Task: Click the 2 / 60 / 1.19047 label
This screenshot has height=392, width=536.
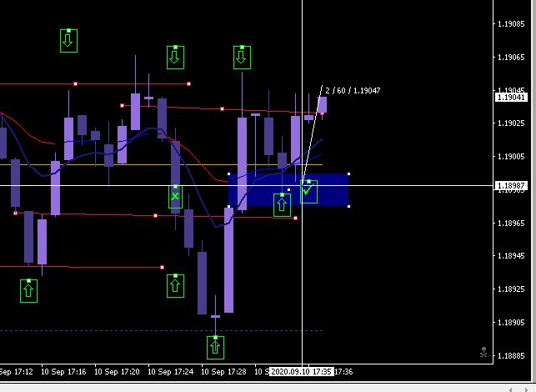Action: (x=353, y=90)
